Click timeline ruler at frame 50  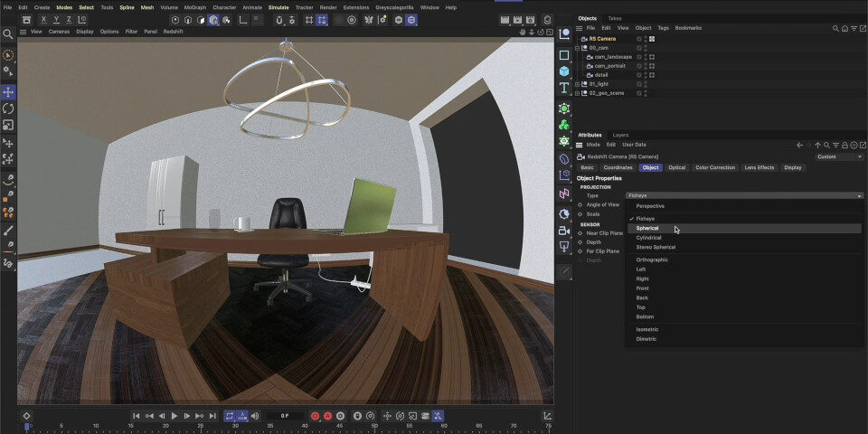(x=374, y=427)
